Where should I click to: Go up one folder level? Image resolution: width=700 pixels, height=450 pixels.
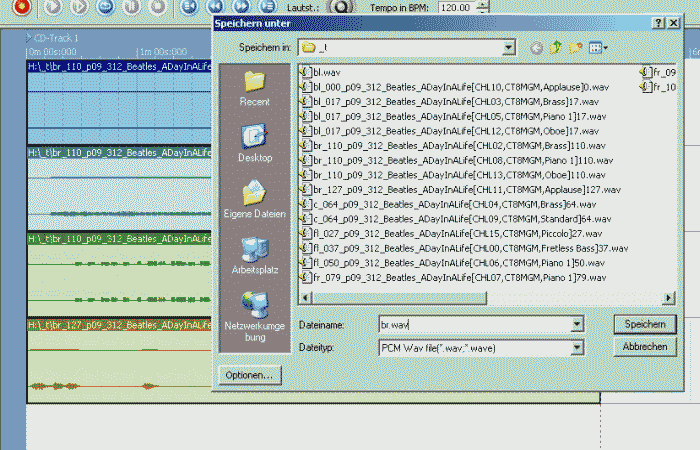pos(557,47)
